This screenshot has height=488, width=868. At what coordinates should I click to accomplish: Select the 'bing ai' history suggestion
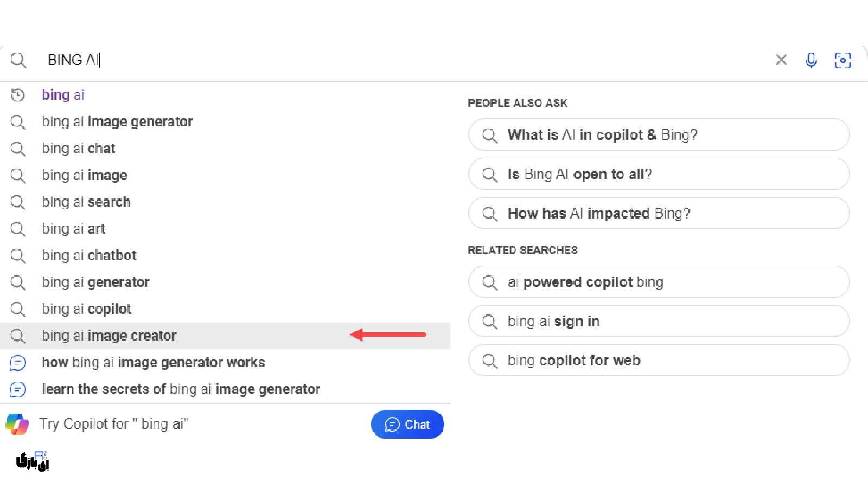coord(225,95)
